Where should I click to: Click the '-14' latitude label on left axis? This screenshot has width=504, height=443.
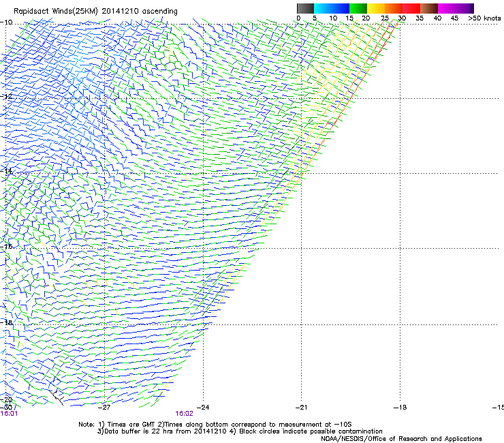pyautogui.click(x=6, y=171)
